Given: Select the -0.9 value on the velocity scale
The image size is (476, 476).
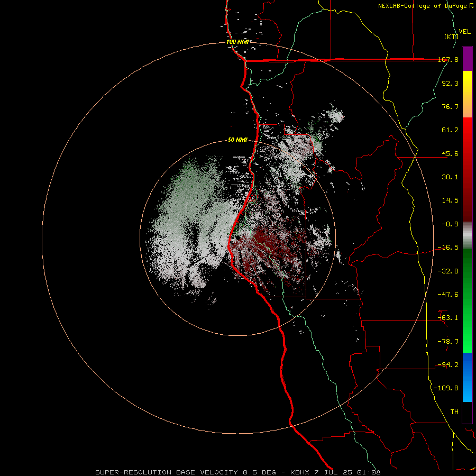Looking at the screenshot, I should (450, 224).
